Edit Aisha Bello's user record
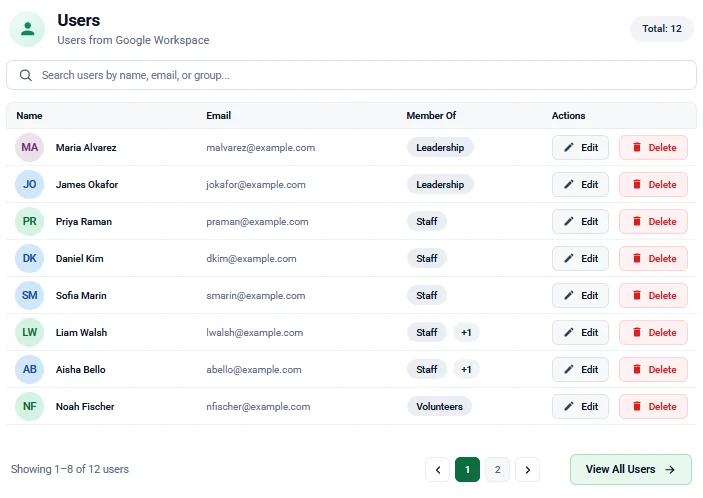The height and width of the screenshot is (498, 703). pos(580,369)
